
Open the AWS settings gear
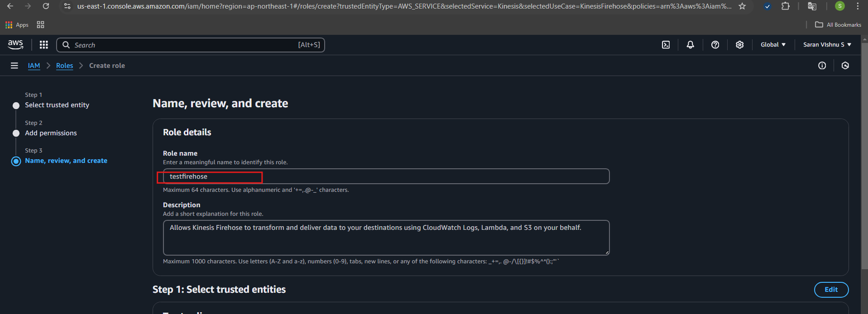(739, 45)
